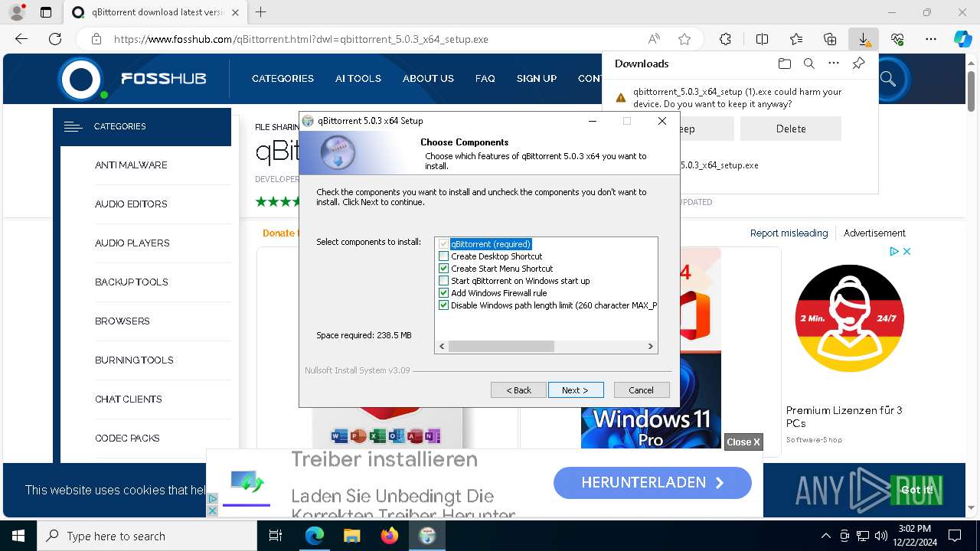Toggle the Downloads toolbar icon

(x=864, y=39)
